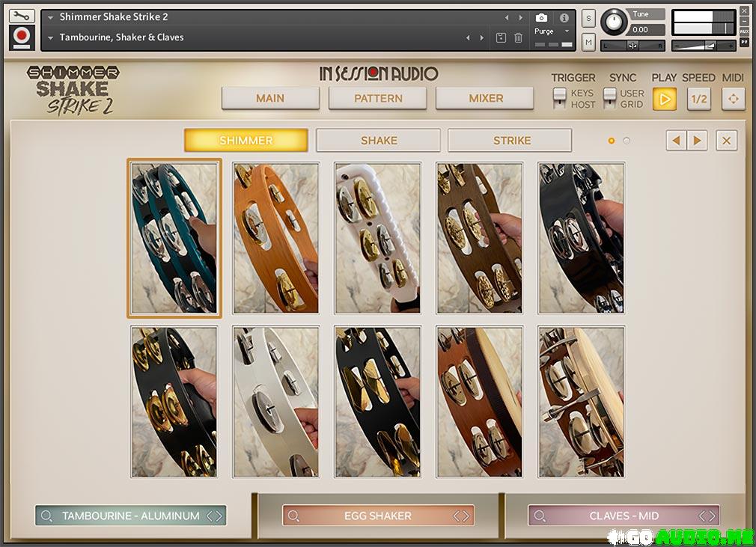Open the Egg Shaker selector
756x547 pixels.
point(378,516)
